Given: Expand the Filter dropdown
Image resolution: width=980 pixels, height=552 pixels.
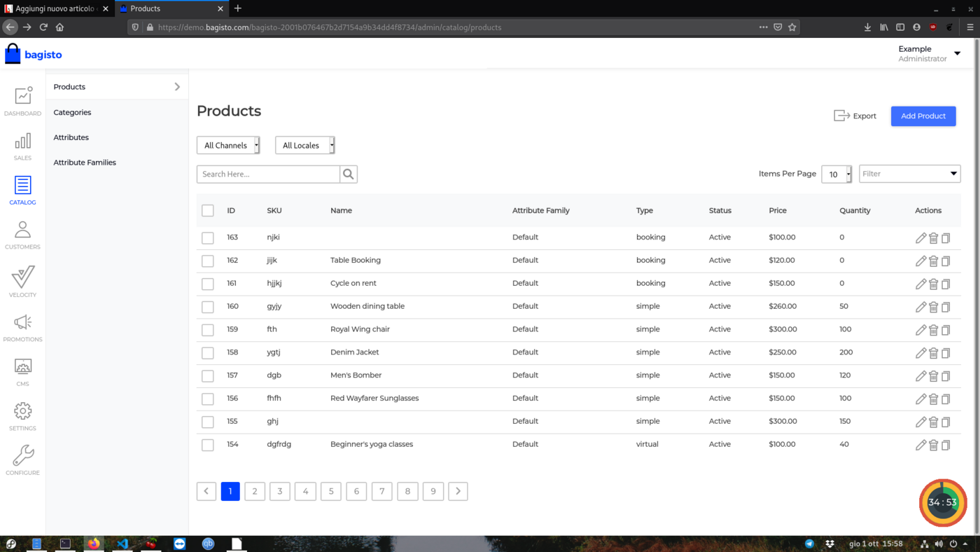Looking at the screenshot, I should [909, 174].
